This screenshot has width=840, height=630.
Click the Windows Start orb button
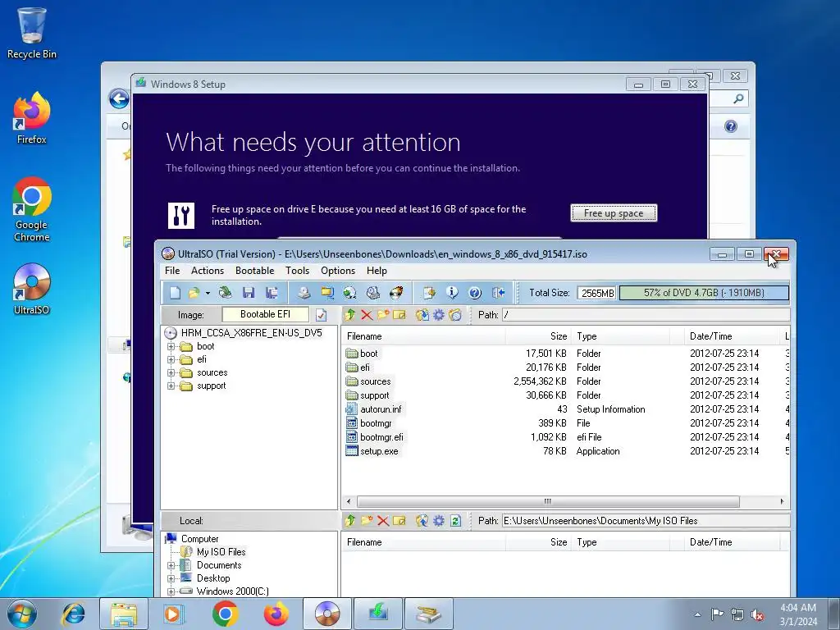coord(22,614)
